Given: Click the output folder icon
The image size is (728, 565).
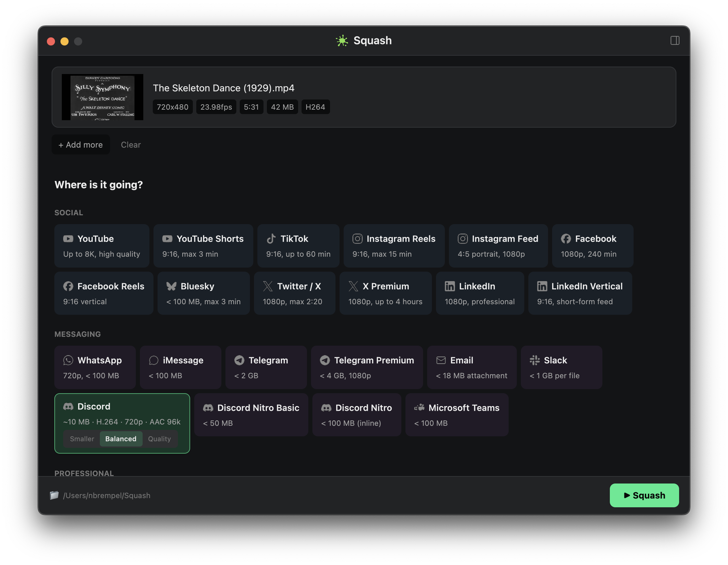Looking at the screenshot, I should coord(54,495).
